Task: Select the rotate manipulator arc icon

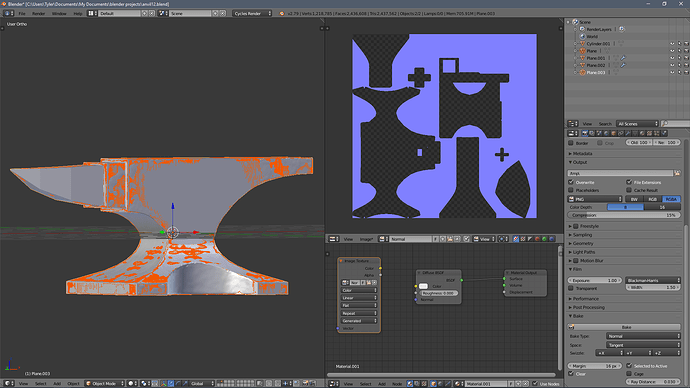Action: click(x=178, y=384)
